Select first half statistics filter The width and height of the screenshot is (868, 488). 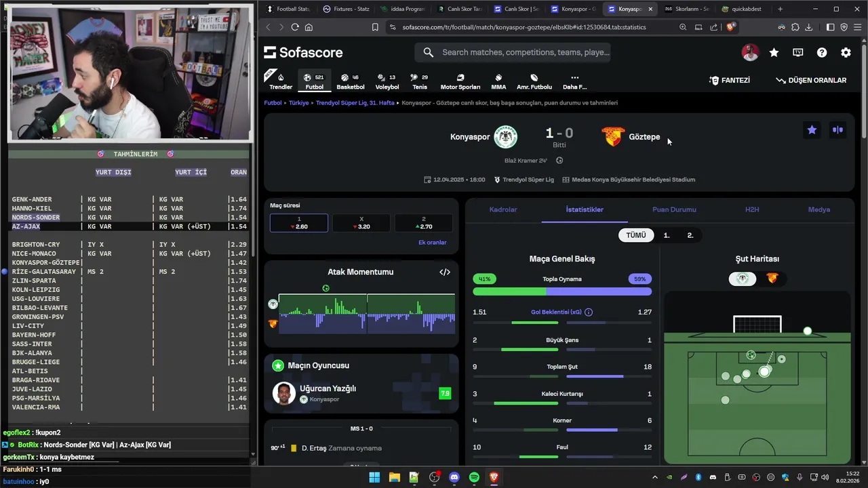667,235
